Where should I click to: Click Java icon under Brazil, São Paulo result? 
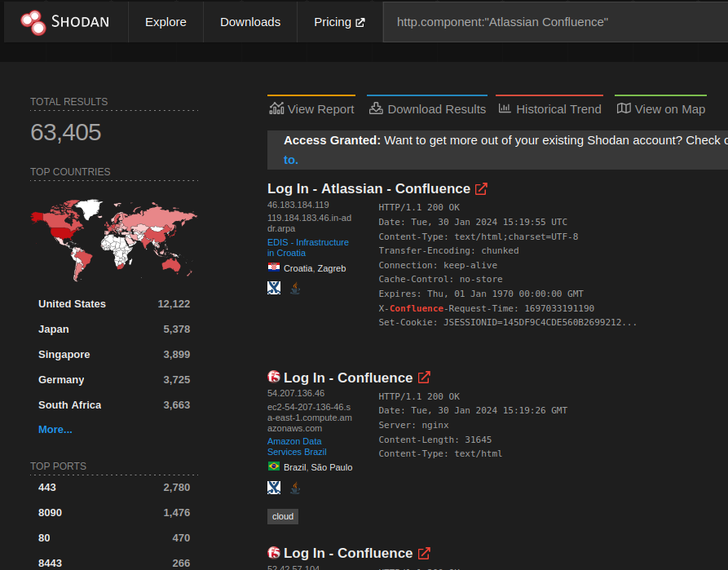point(295,488)
